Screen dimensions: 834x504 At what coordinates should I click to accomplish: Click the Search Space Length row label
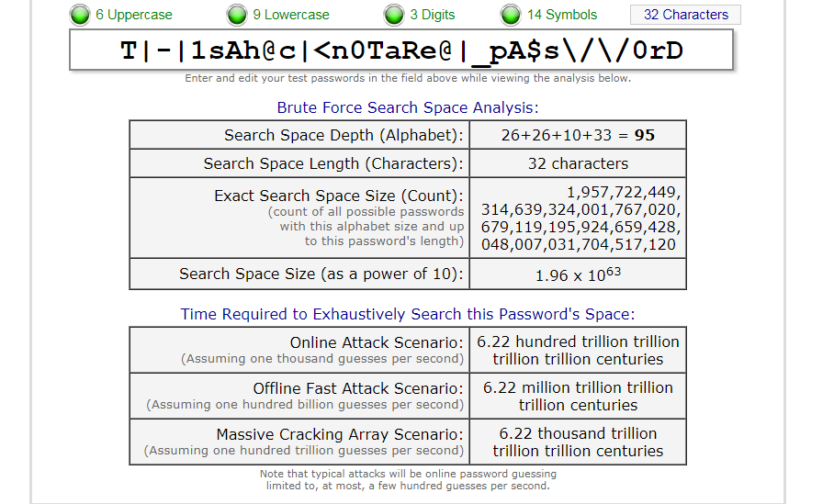click(333, 163)
